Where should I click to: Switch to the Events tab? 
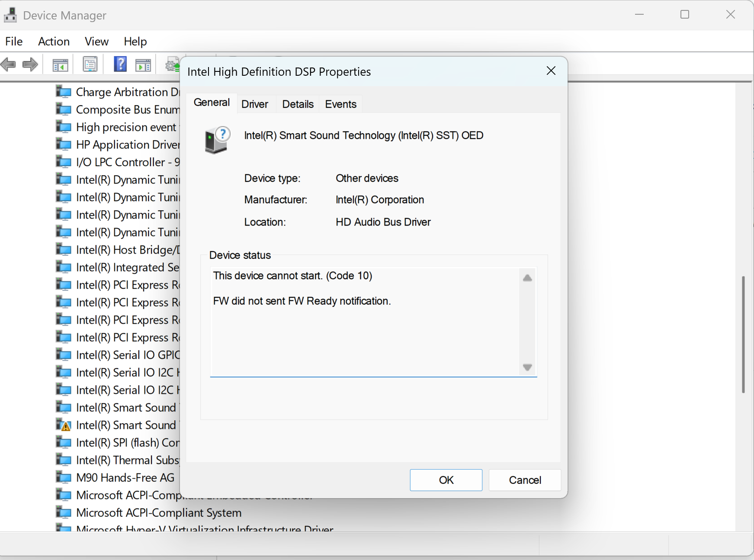[x=340, y=104]
